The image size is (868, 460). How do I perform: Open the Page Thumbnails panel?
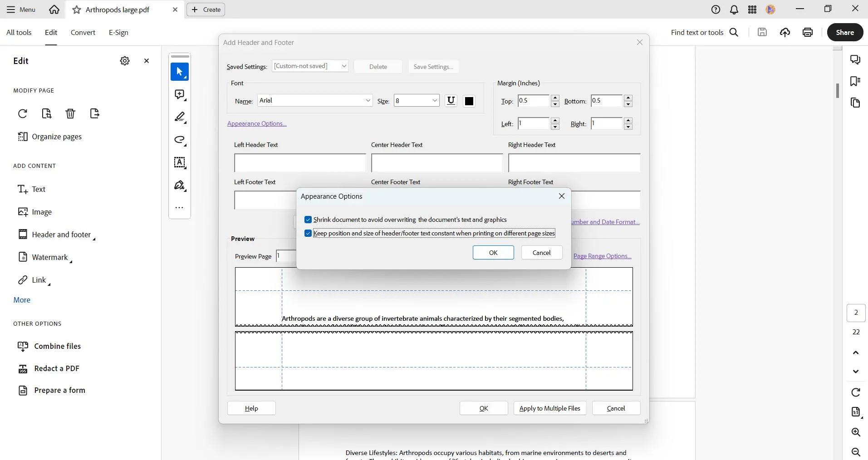click(857, 103)
